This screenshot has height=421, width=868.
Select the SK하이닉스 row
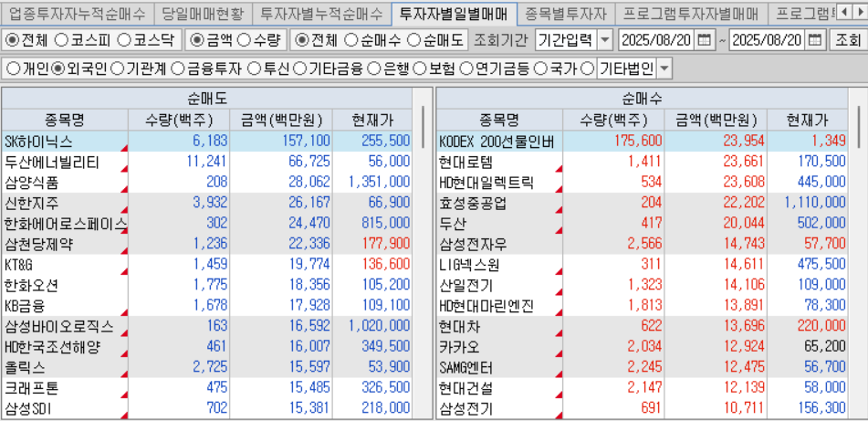tap(207, 141)
